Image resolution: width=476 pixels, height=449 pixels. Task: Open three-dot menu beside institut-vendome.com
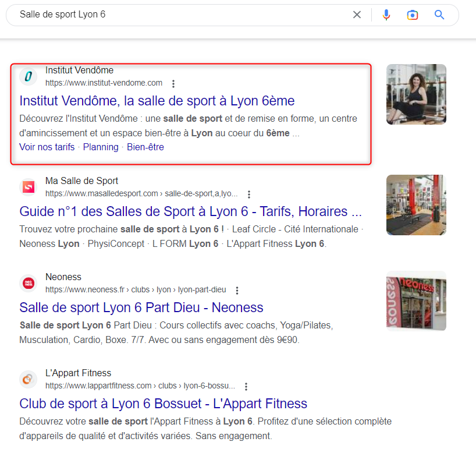coord(173,83)
